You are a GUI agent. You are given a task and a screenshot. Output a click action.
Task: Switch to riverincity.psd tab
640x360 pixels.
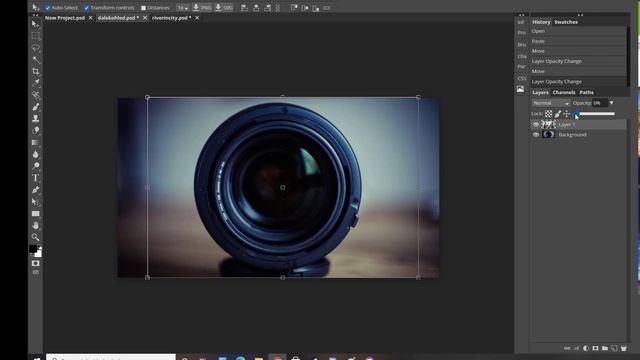[171, 18]
